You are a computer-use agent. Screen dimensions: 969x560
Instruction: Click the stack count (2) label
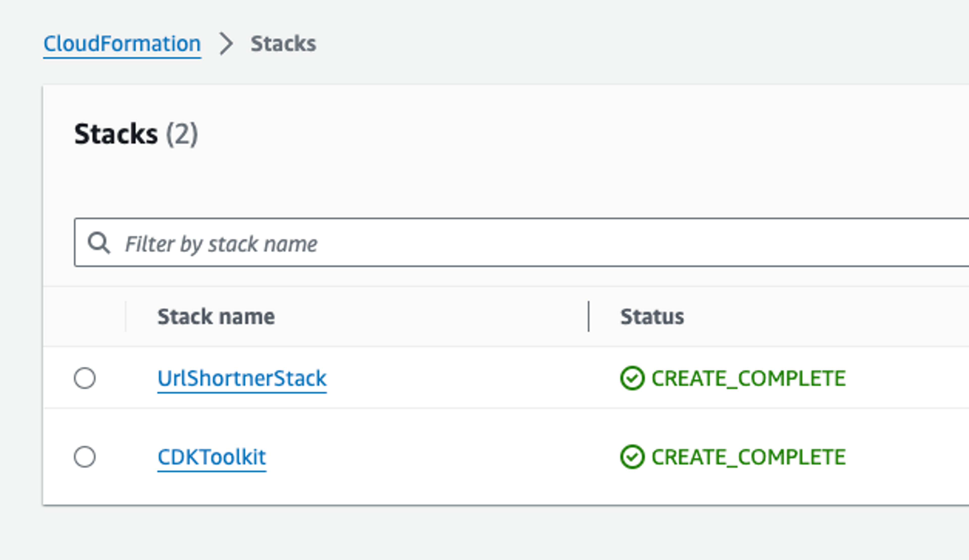[182, 134]
